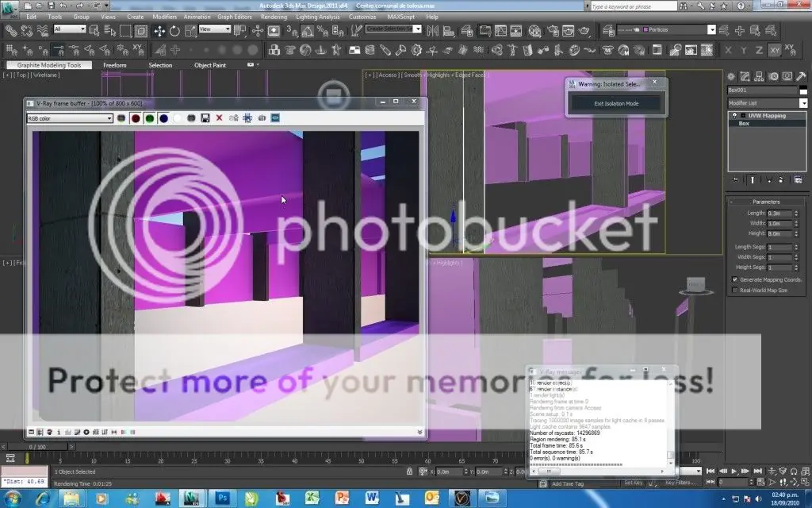
Task: Clear image with red X in frame buffer
Action: (x=219, y=118)
